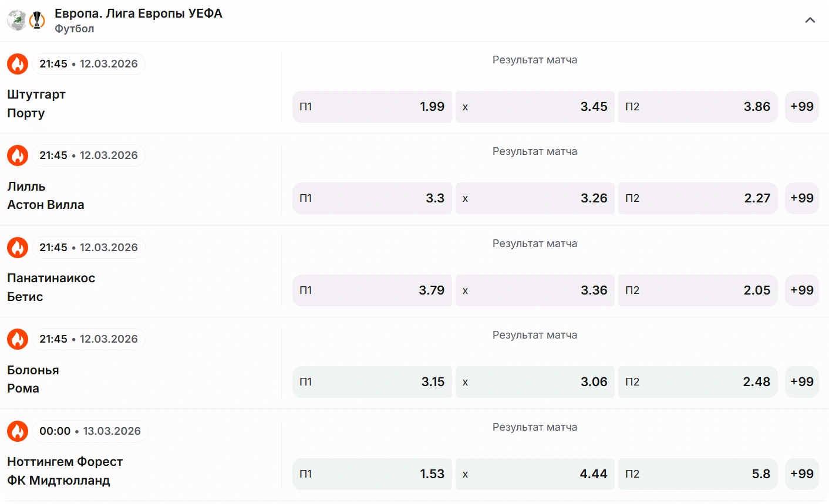
Task: Expand +99 markets for Штутгарт vs Порту
Action: [x=802, y=107]
